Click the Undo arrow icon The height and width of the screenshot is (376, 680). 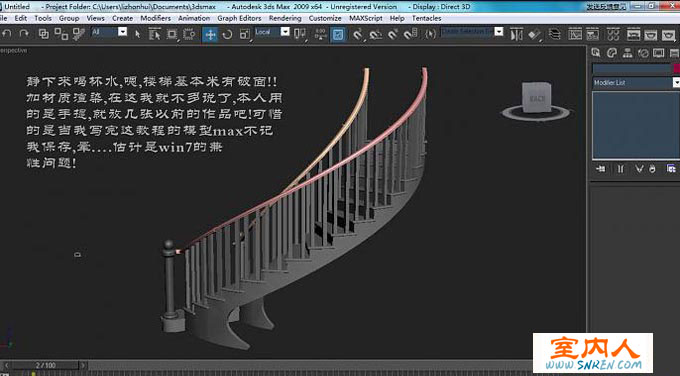7,34
